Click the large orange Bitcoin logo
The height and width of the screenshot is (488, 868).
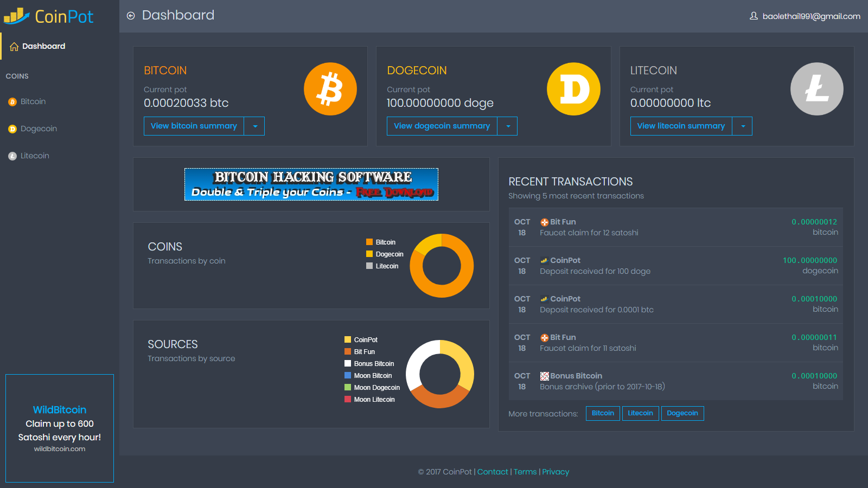(330, 89)
